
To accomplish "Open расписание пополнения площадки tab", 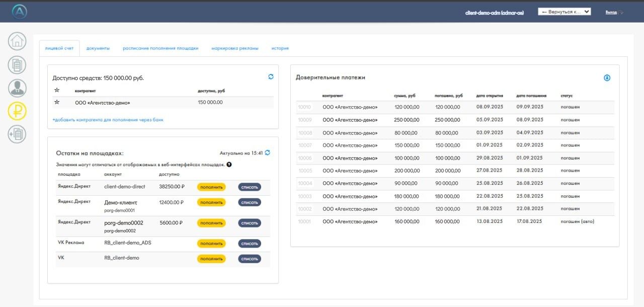I will (160, 48).
